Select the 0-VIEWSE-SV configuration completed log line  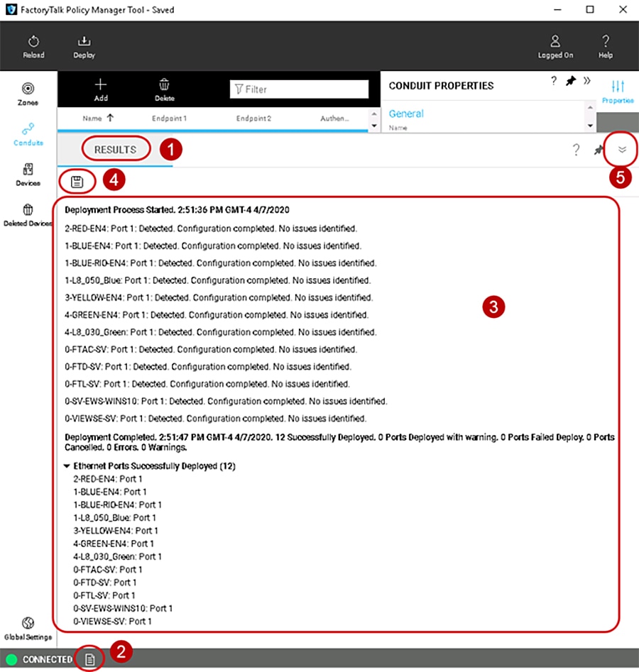pos(215,418)
